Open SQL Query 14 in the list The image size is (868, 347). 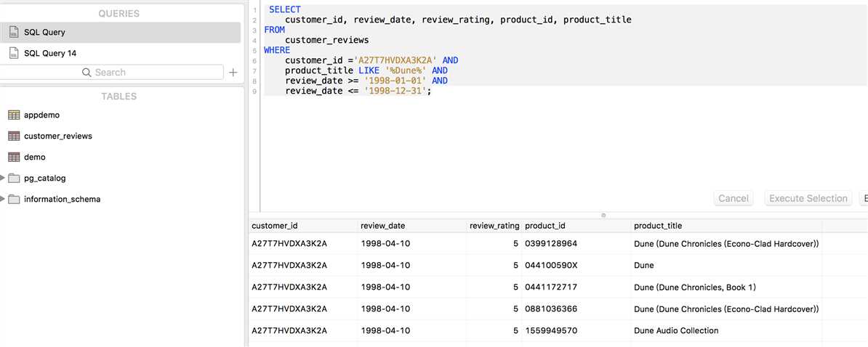pos(120,54)
